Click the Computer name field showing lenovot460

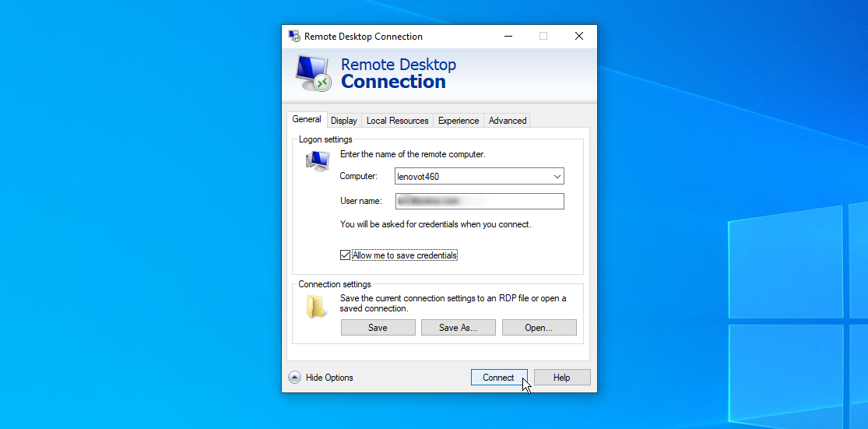[x=480, y=177]
